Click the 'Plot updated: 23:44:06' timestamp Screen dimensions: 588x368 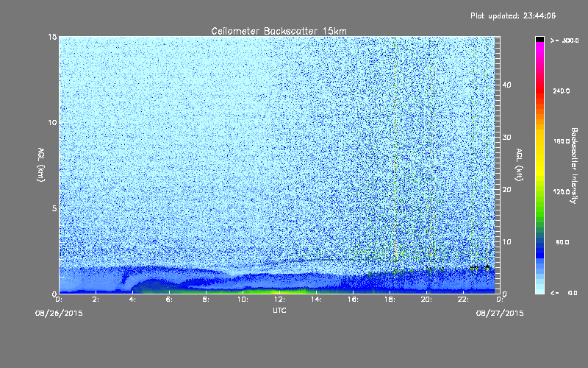(x=513, y=15)
